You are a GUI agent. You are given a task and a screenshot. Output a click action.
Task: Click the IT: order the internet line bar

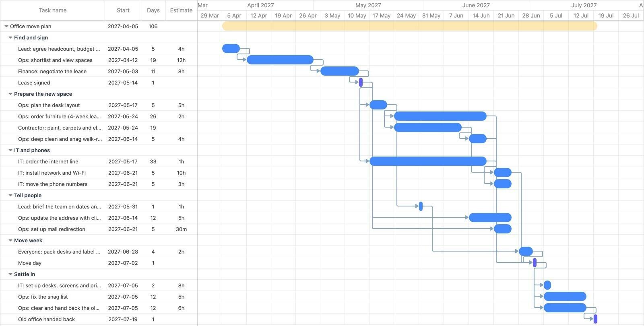(x=428, y=161)
